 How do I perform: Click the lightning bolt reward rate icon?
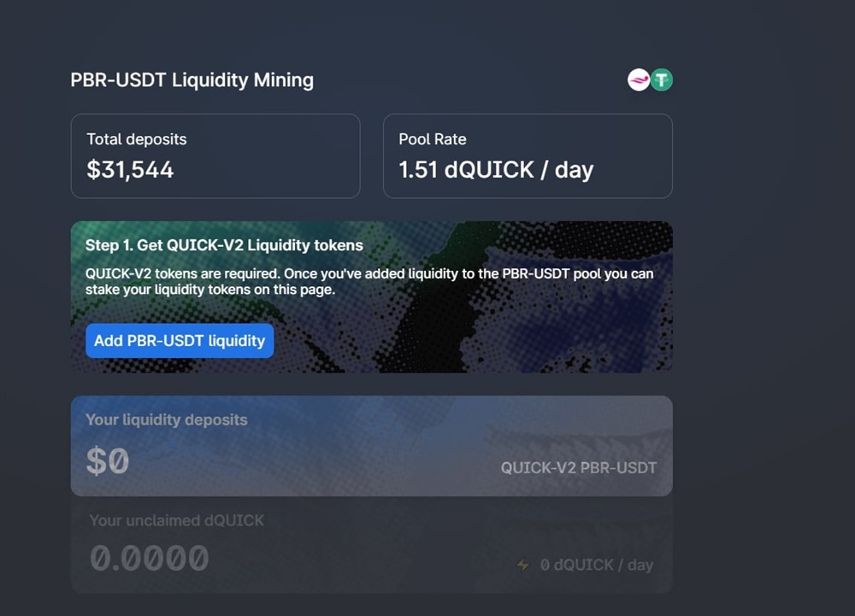[x=522, y=565]
